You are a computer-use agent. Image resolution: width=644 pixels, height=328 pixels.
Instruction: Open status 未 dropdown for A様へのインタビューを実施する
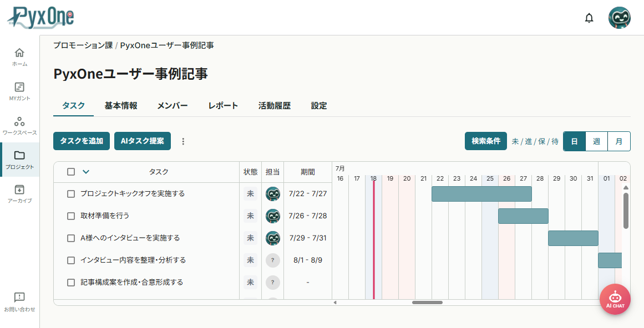pos(251,238)
